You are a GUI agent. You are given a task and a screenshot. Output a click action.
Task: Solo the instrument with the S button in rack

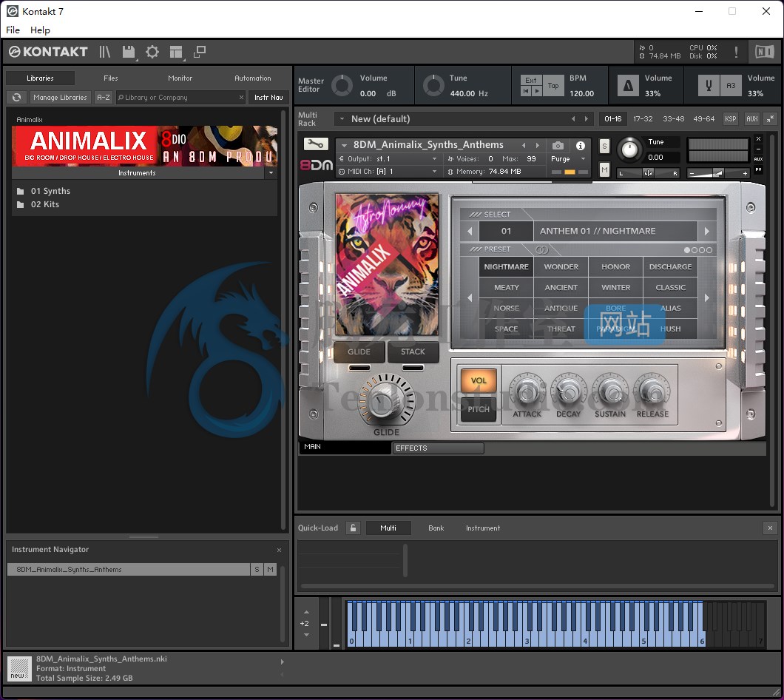point(604,146)
